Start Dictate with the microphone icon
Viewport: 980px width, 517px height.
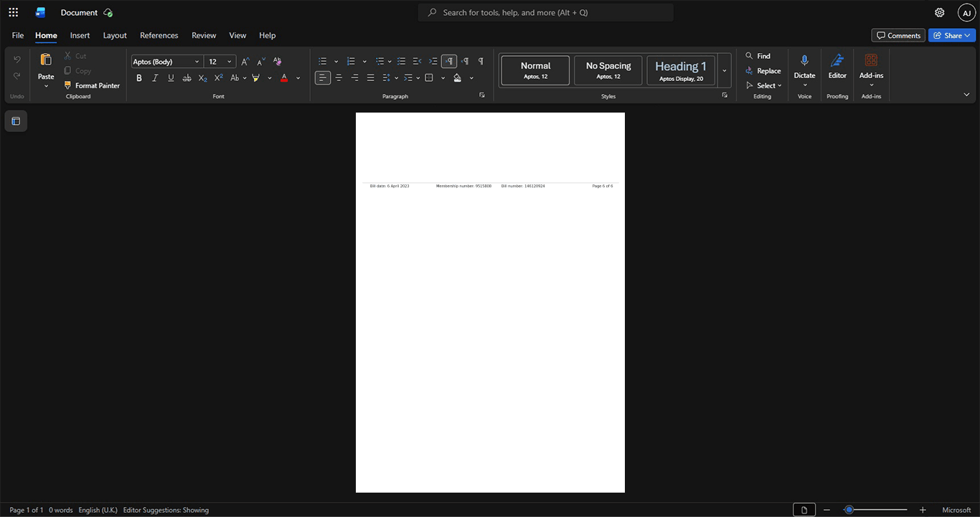(x=804, y=61)
